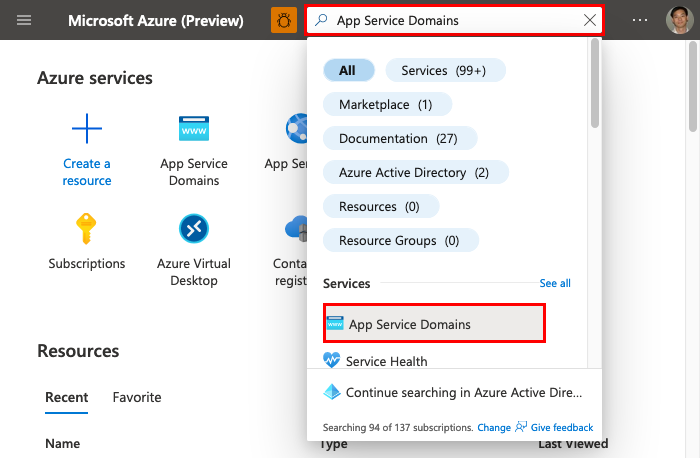Click inside the portal search field
700x458 pixels.
pyautogui.click(x=450, y=20)
